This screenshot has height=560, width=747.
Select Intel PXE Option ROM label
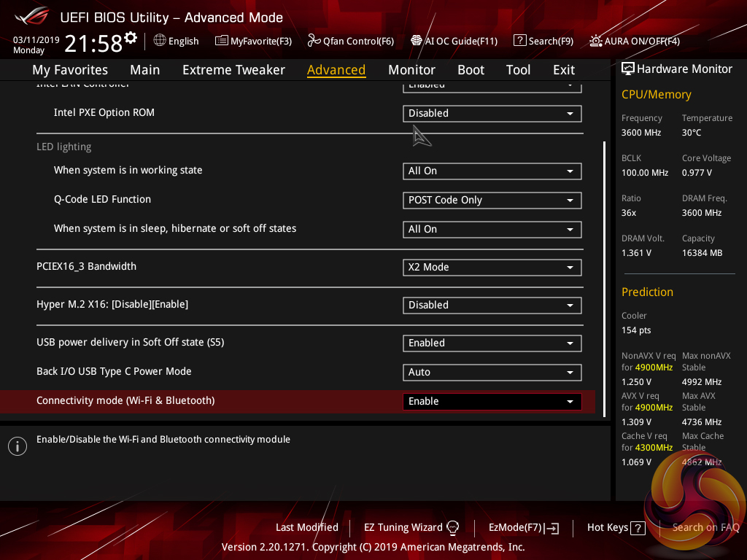pyautogui.click(x=104, y=113)
